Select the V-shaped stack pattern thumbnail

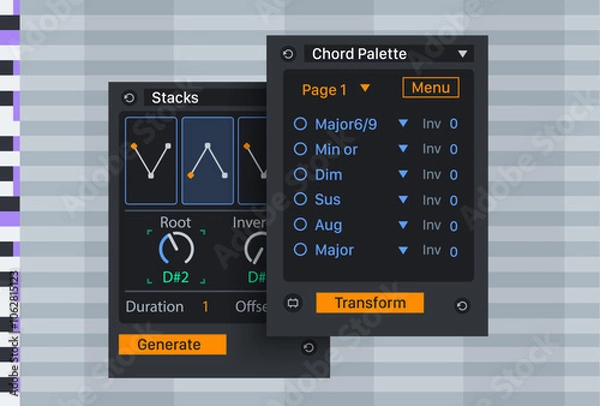[x=151, y=161]
